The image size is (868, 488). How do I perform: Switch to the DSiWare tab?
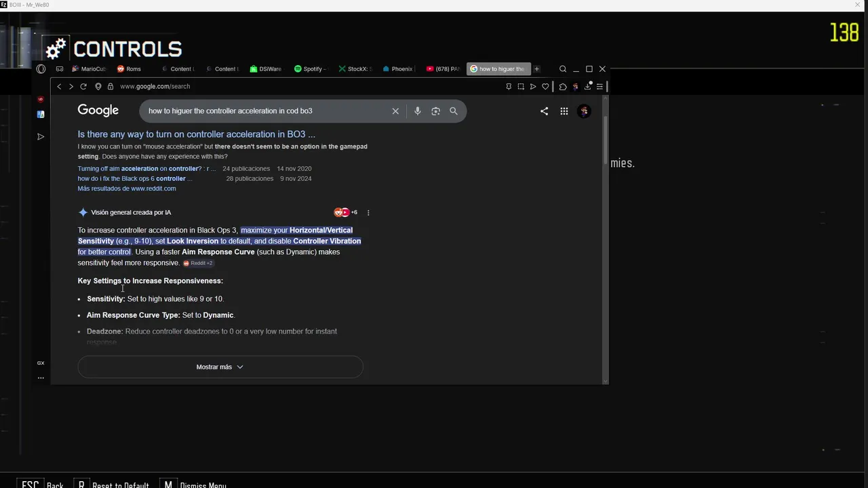point(266,69)
